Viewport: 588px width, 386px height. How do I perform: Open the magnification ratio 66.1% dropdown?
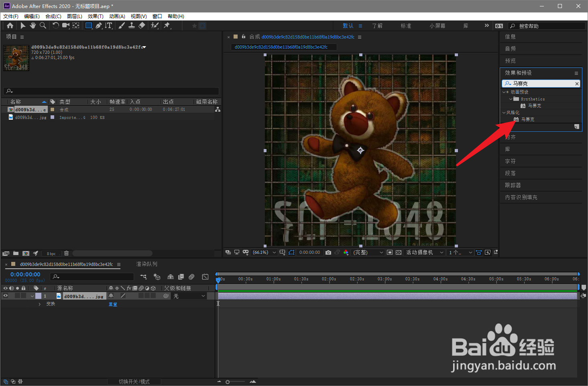tap(264, 252)
